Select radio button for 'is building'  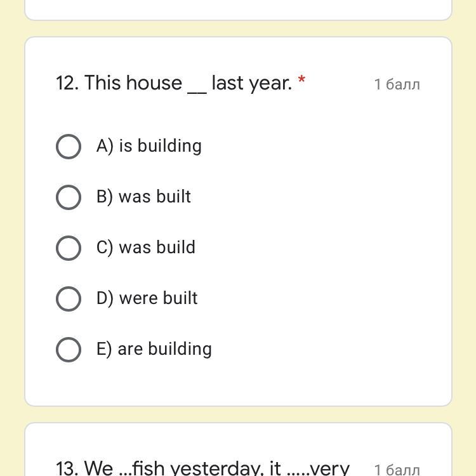click(x=69, y=147)
